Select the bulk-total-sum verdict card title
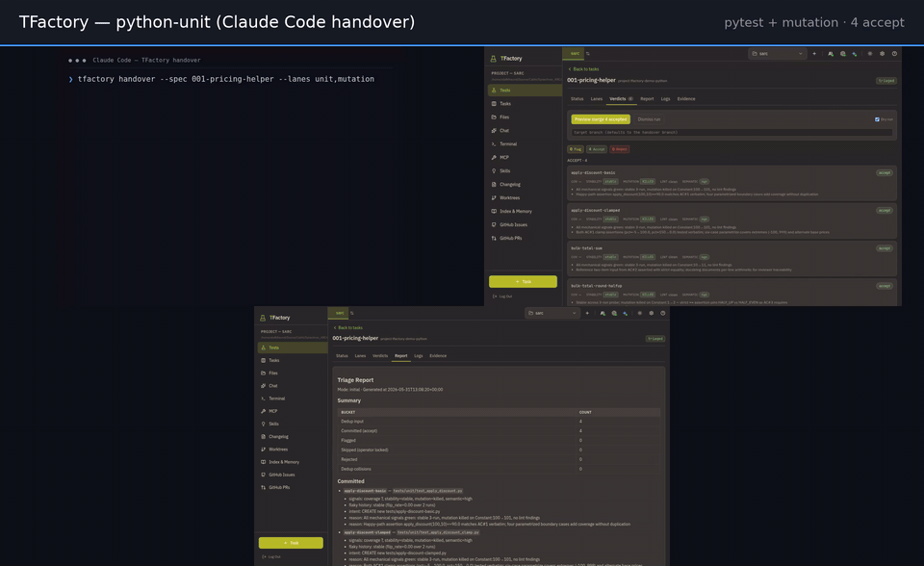This screenshot has width=924, height=566. 586,248
